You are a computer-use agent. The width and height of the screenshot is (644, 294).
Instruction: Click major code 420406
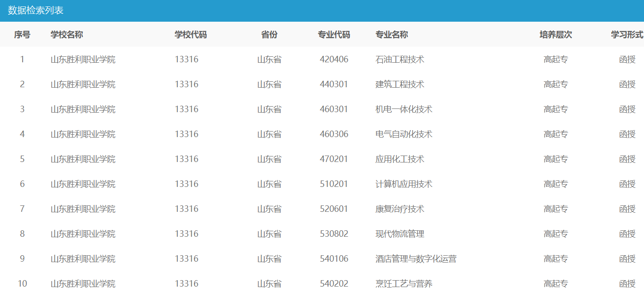(x=334, y=60)
